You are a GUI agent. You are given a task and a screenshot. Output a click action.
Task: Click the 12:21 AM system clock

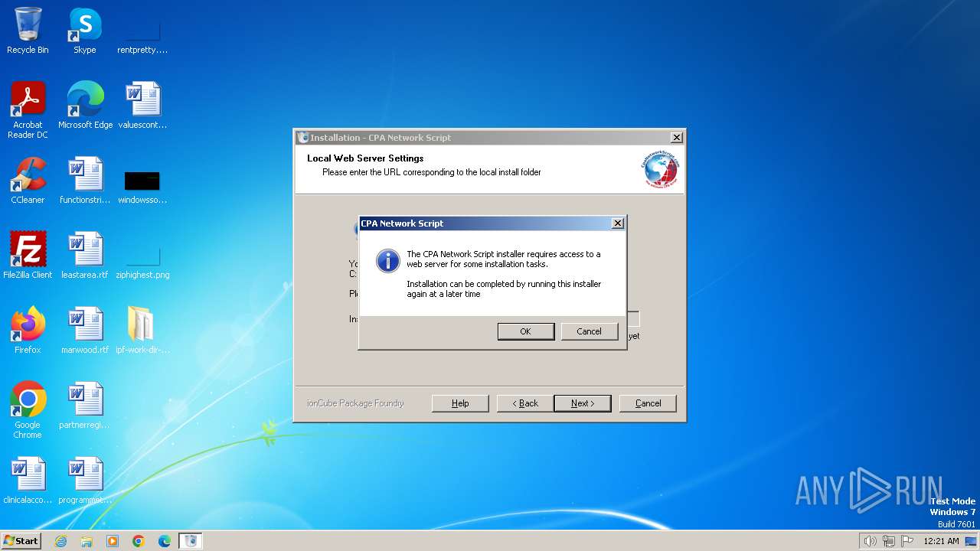941,541
